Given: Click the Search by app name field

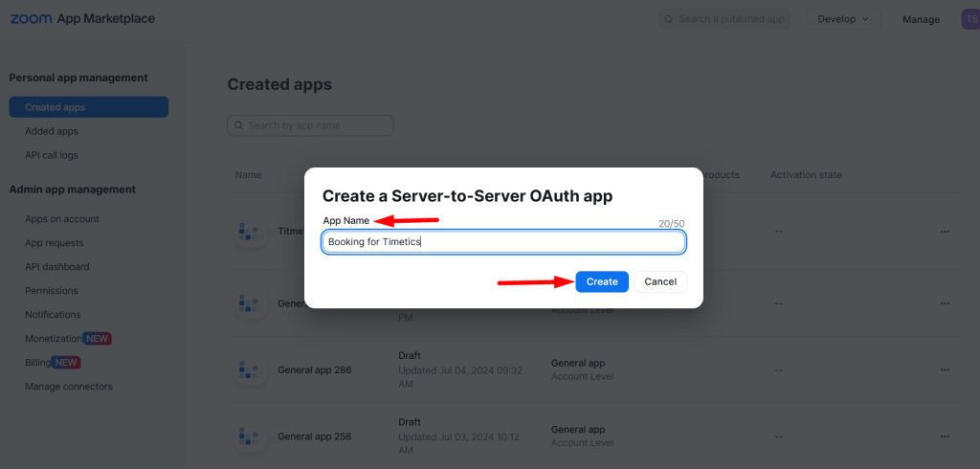Looking at the screenshot, I should click(x=310, y=125).
